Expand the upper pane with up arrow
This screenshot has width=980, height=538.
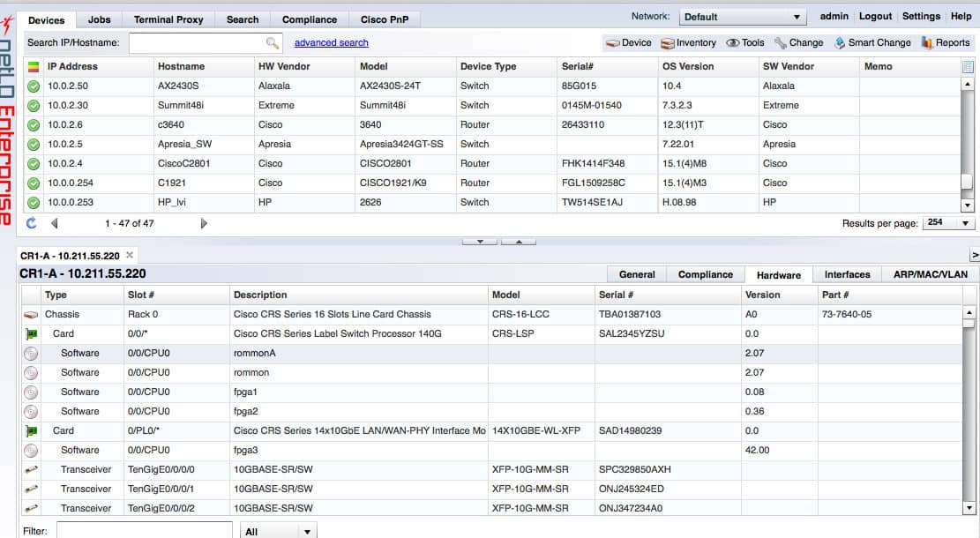click(x=518, y=241)
